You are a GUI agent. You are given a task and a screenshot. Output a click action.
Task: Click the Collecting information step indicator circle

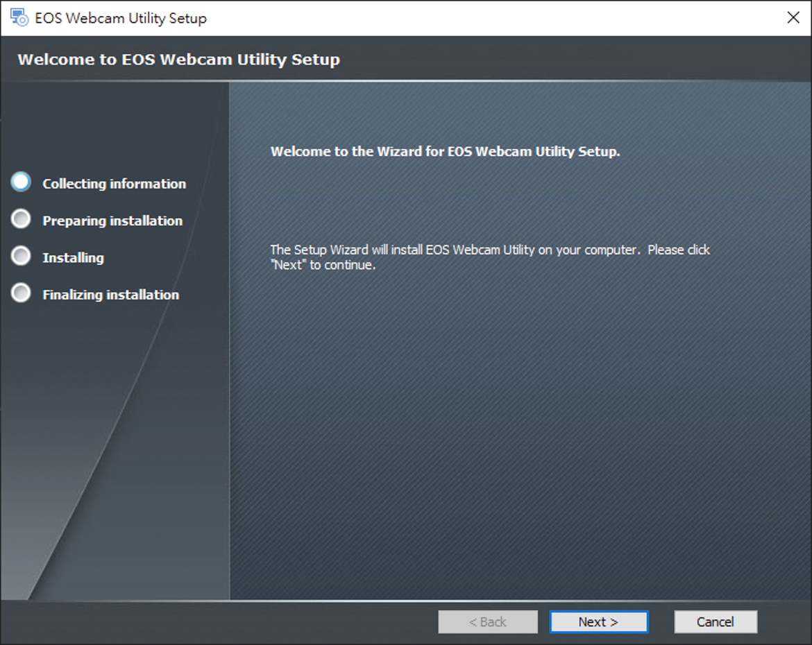coord(22,182)
